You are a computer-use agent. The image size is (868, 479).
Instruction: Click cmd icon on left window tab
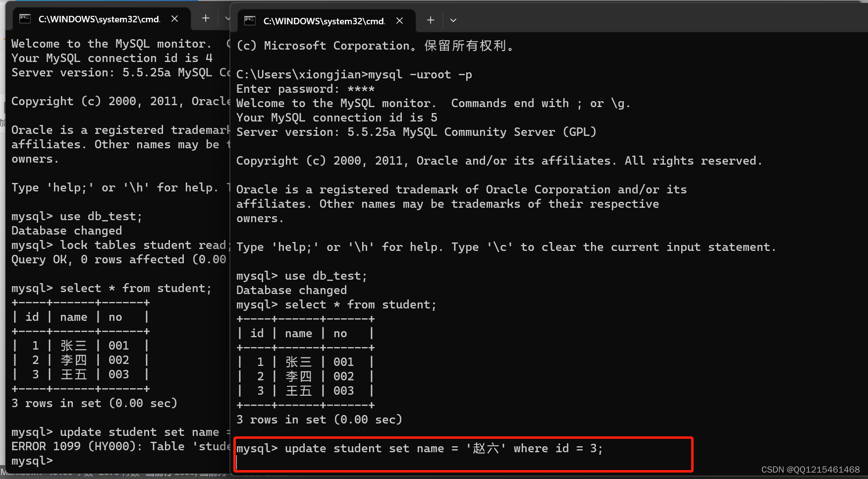click(x=25, y=19)
